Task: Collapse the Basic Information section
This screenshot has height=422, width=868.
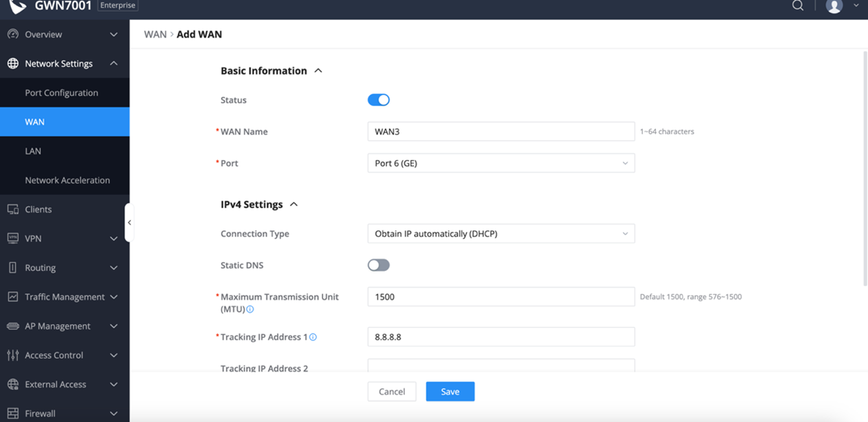Action: point(318,71)
